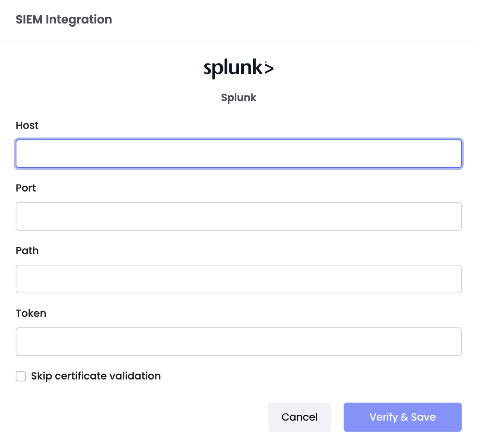479x448 pixels.
Task: Select the Splunk caption under the logo
Action: click(x=238, y=98)
